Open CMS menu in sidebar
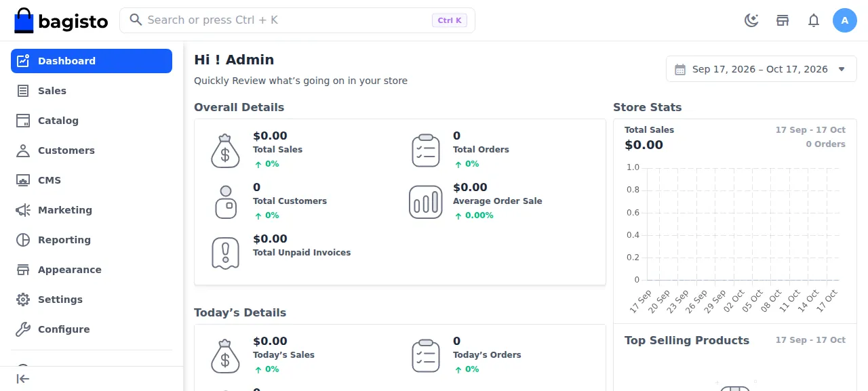Screen dimensions: 868x391 point(92,180)
